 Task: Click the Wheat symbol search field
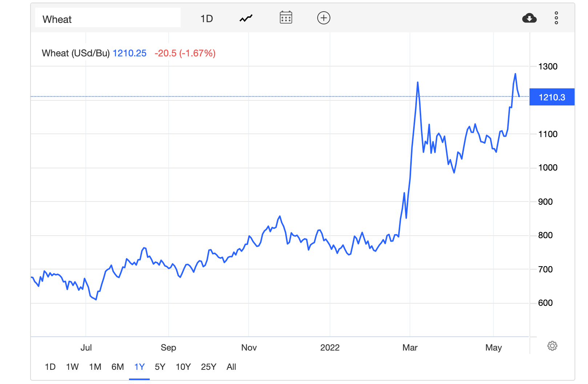pyautogui.click(x=108, y=18)
